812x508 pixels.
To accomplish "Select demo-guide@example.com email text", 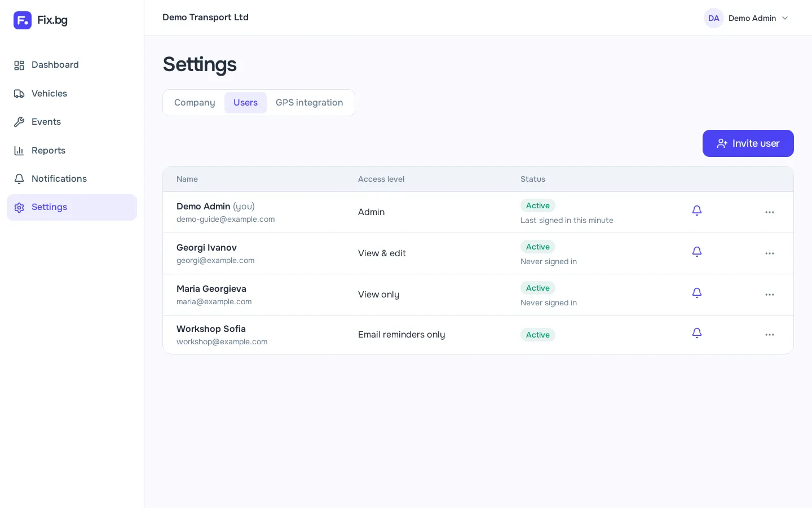I will pyautogui.click(x=226, y=220).
